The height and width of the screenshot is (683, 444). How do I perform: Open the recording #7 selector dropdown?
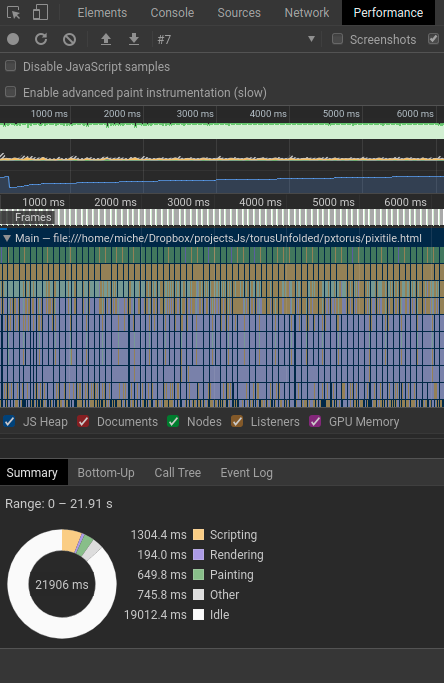point(236,39)
